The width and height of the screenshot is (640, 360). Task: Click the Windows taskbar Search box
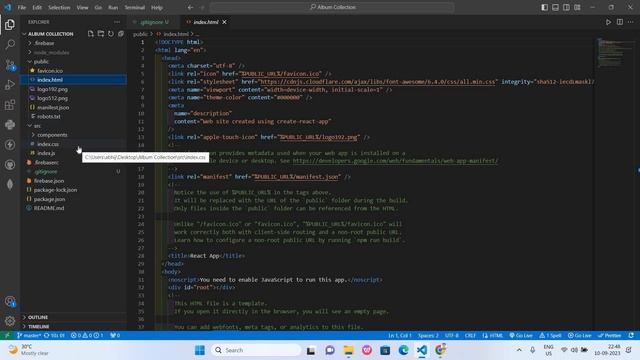click(x=256, y=350)
